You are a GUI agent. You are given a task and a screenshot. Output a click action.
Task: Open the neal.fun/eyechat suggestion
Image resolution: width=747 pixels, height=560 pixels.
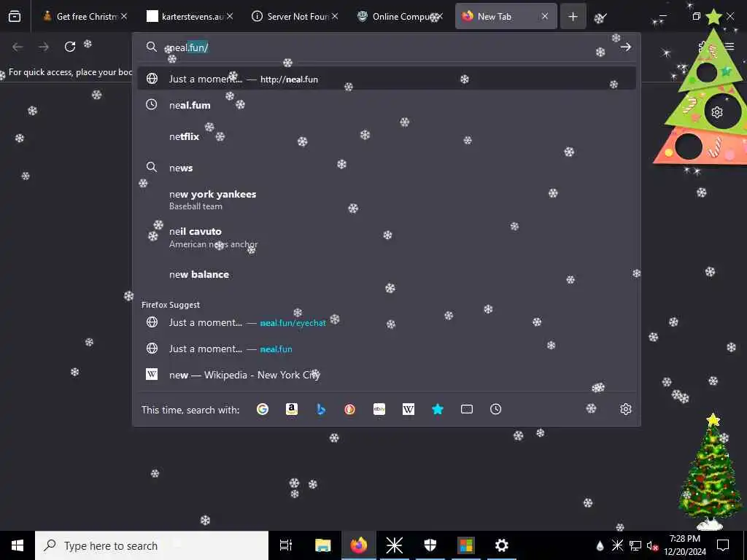coord(387,322)
